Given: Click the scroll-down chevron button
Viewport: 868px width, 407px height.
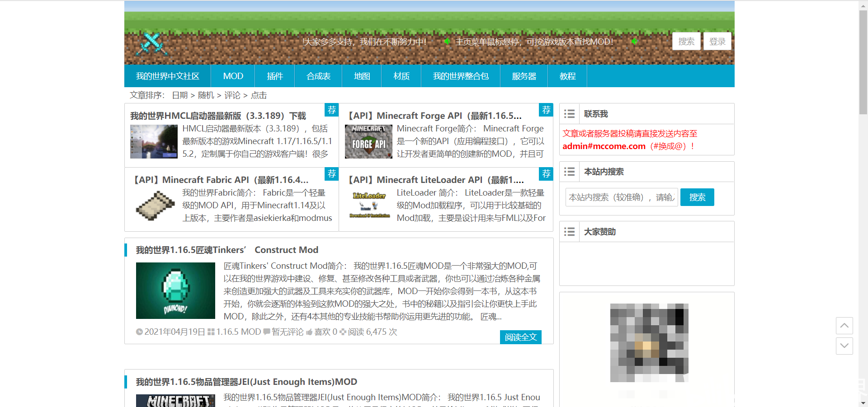Looking at the screenshot, I should [x=844, y=346].
